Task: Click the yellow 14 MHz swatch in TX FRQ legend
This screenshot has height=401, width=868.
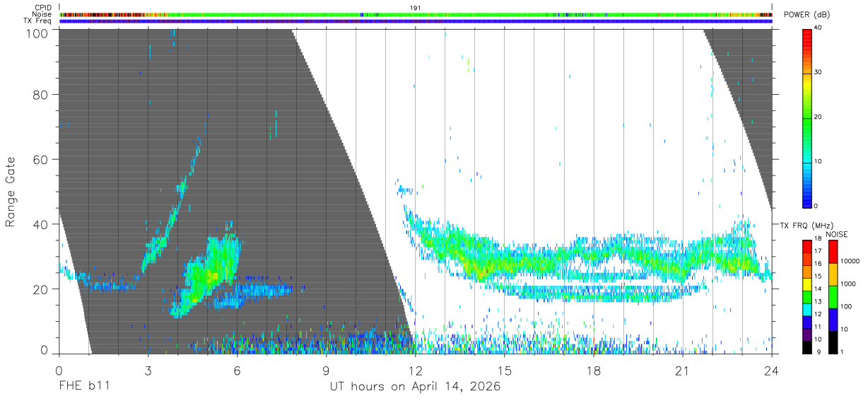Action: click(x=807, y=284)
